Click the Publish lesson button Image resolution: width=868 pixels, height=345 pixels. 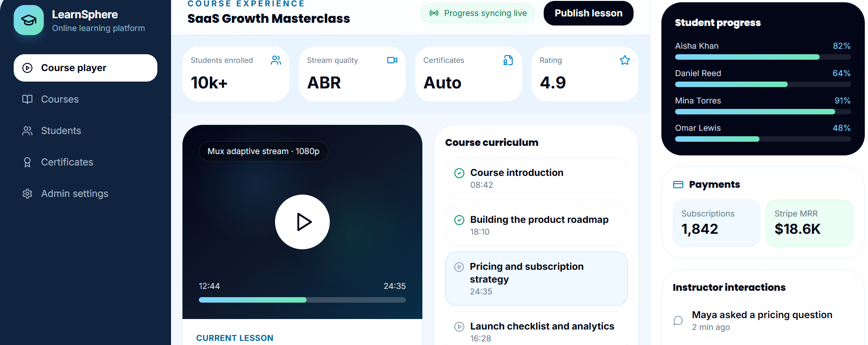(588, 13)
